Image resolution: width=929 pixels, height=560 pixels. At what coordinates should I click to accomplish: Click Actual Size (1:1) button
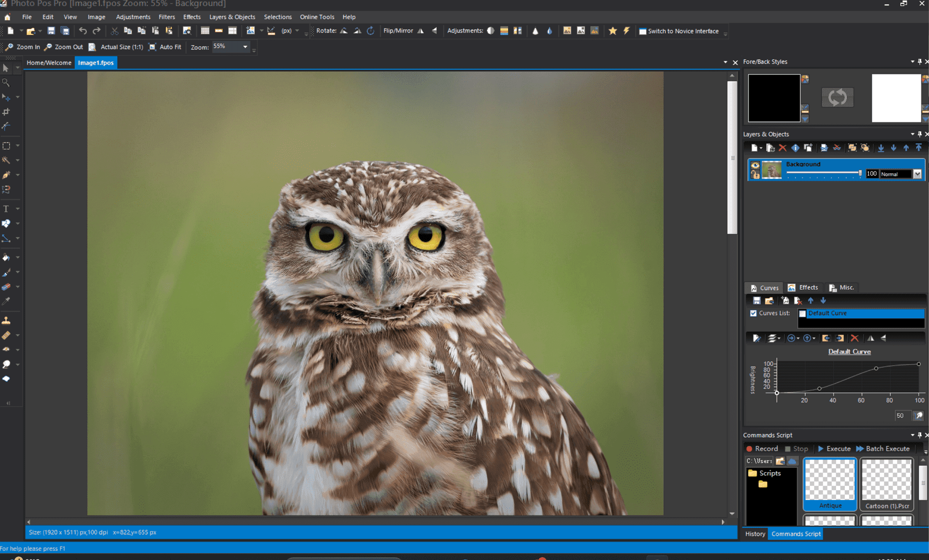[x=116, y=47]
